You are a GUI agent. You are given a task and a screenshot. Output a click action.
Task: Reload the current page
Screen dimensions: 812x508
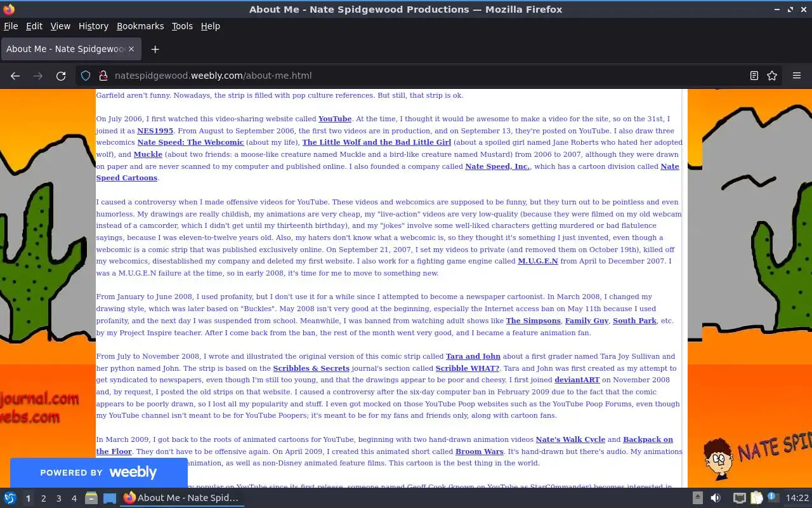click(61, 76)
